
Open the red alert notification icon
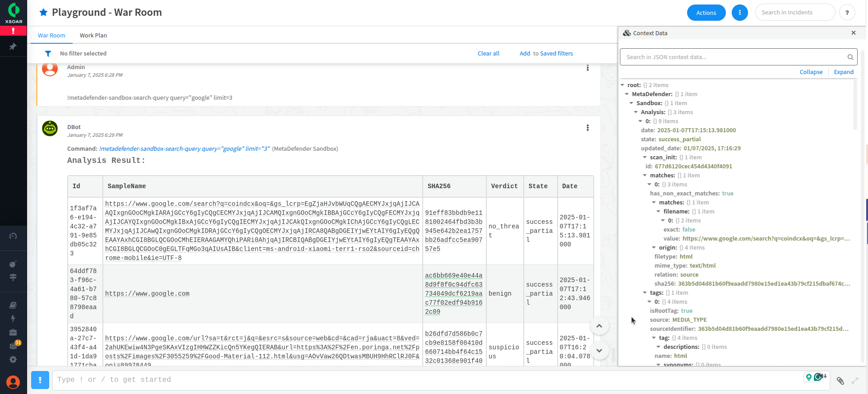(13, 31)
